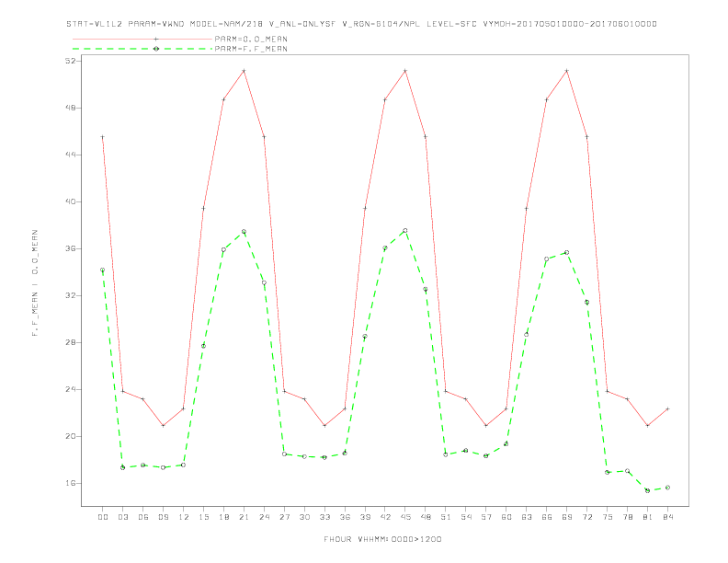Click the x-axis forecast hour label 66
728x563 pixels.
[547, 517]
